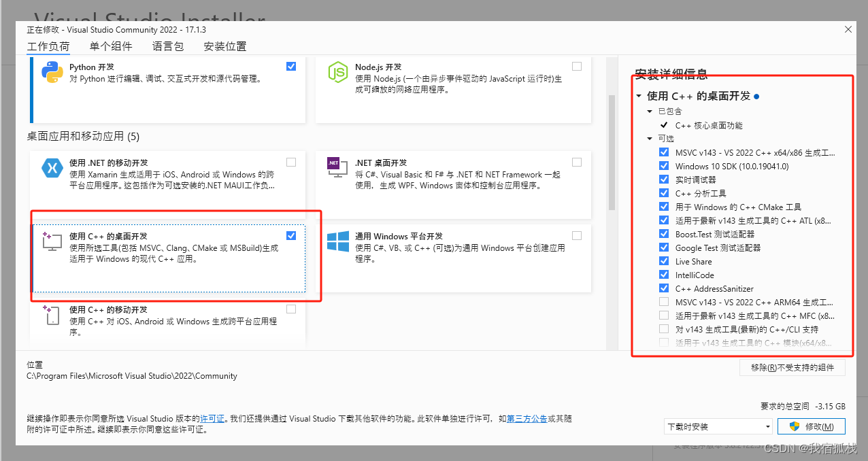Switch to the 安装位置 tab

(x=225, y=46)
